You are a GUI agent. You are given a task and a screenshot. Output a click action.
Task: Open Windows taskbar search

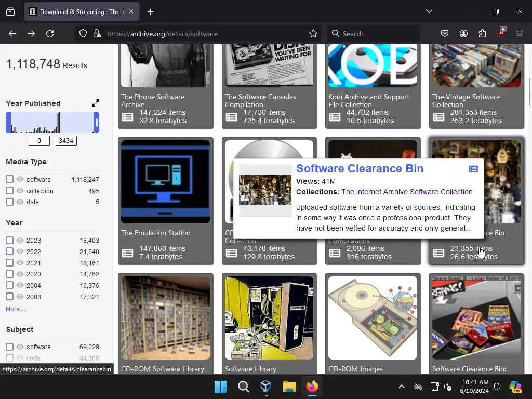tap(243, 387)
